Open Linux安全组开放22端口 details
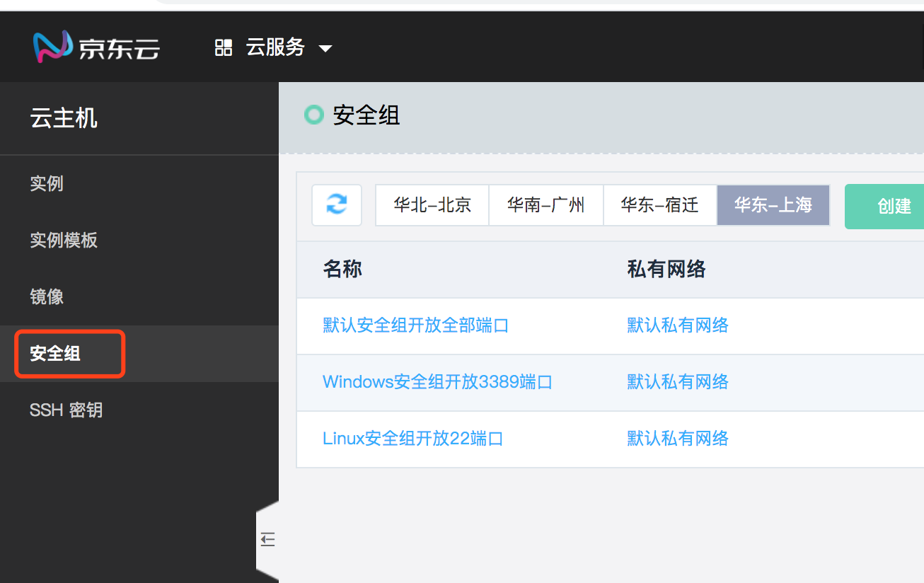 coord(412,438)
